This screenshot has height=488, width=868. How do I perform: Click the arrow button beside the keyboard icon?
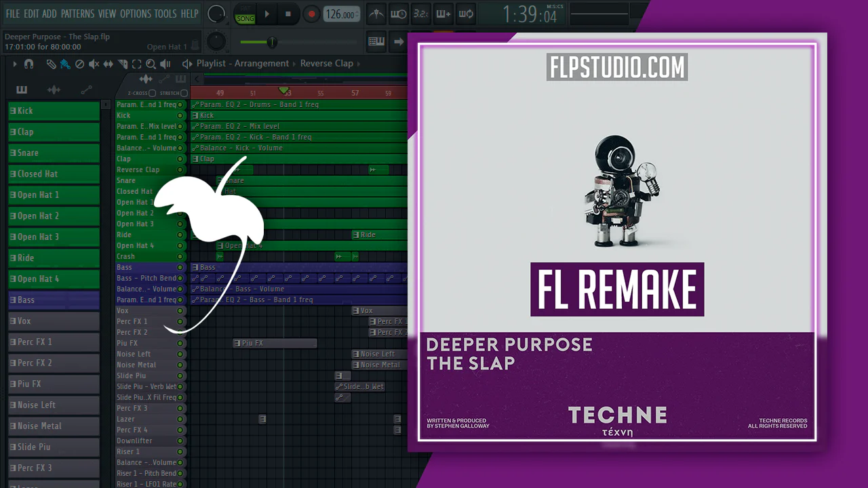[399, 41]
